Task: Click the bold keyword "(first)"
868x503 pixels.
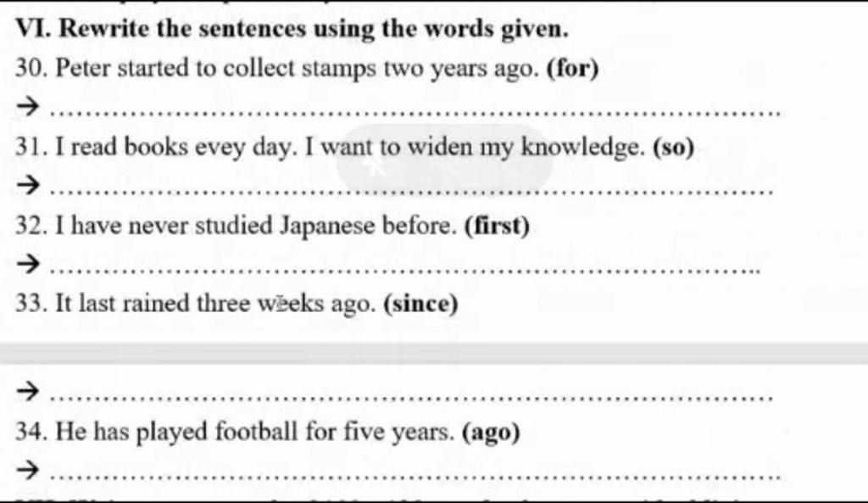Action: coord(497,226)
